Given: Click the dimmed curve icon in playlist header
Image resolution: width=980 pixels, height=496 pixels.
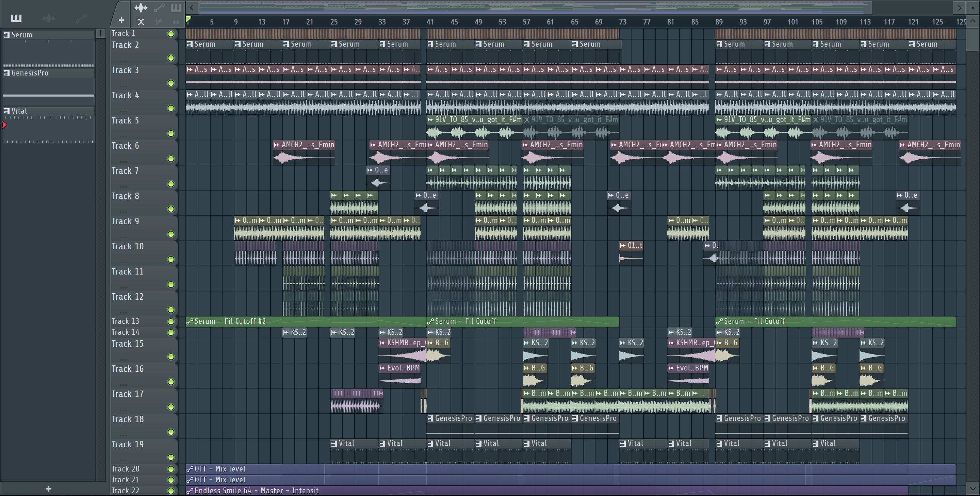Looking at the screenshot, I should 159,22.
